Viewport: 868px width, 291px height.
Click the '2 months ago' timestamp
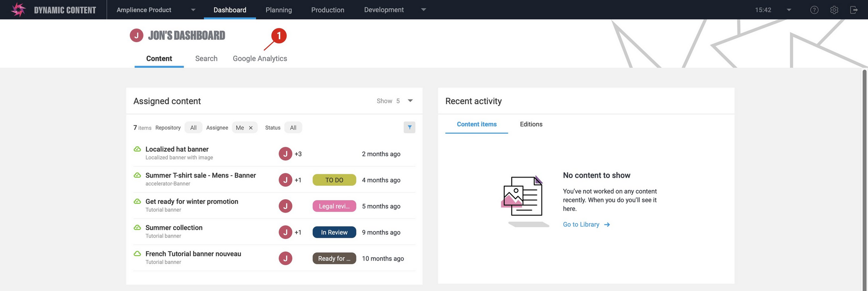click(381, 154)
